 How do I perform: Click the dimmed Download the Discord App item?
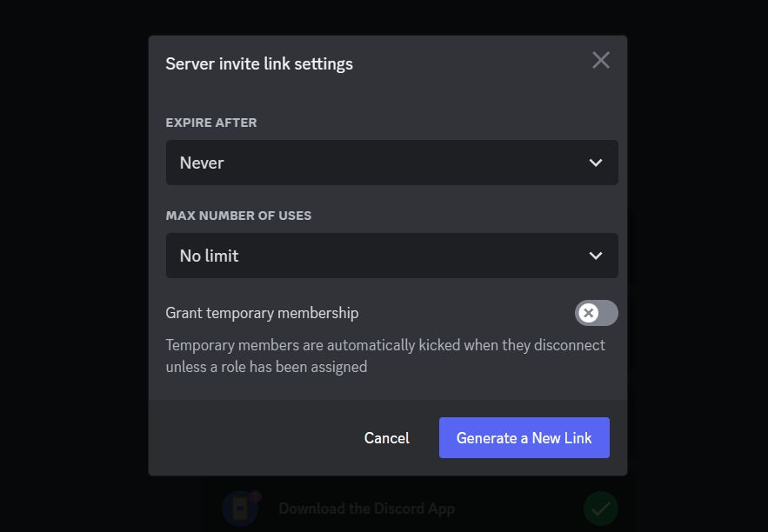[367, 509]
